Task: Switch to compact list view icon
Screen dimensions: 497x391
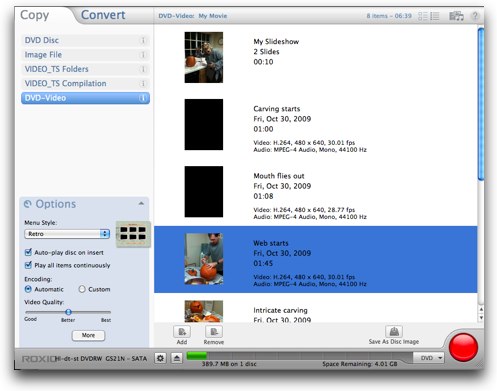Action: 423,16
